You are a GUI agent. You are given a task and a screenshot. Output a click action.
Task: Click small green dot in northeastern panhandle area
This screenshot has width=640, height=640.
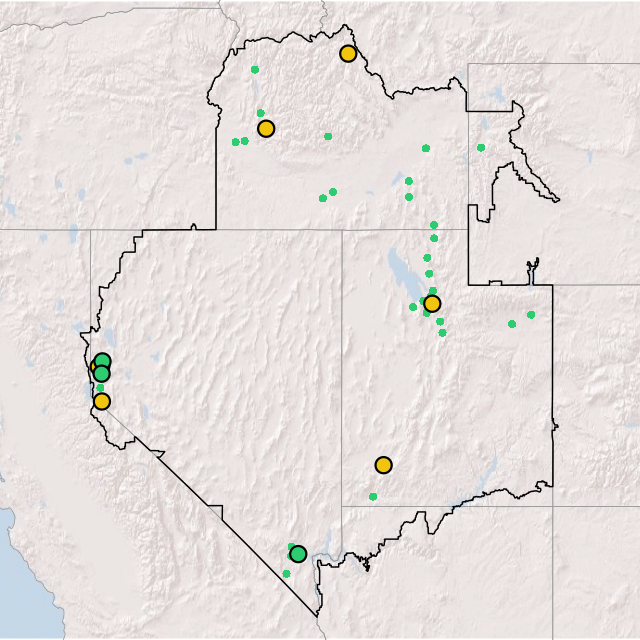click(x=481, y=148)
